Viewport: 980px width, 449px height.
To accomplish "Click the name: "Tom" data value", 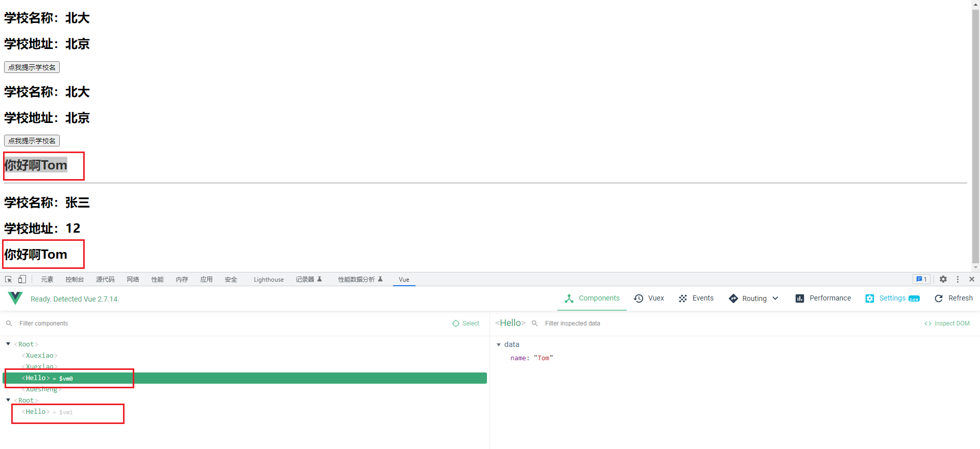I will click(531, 358).
